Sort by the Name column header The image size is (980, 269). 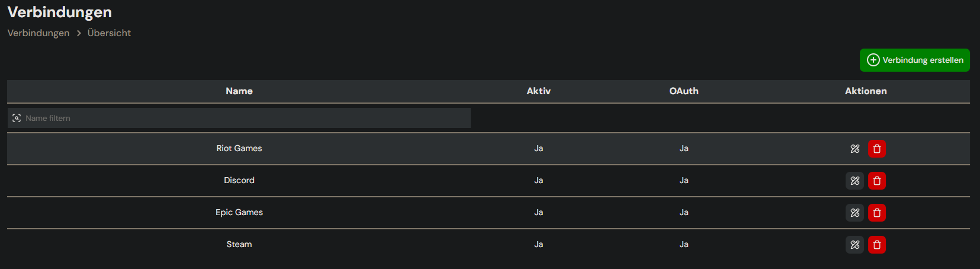[x=239, y=91]
